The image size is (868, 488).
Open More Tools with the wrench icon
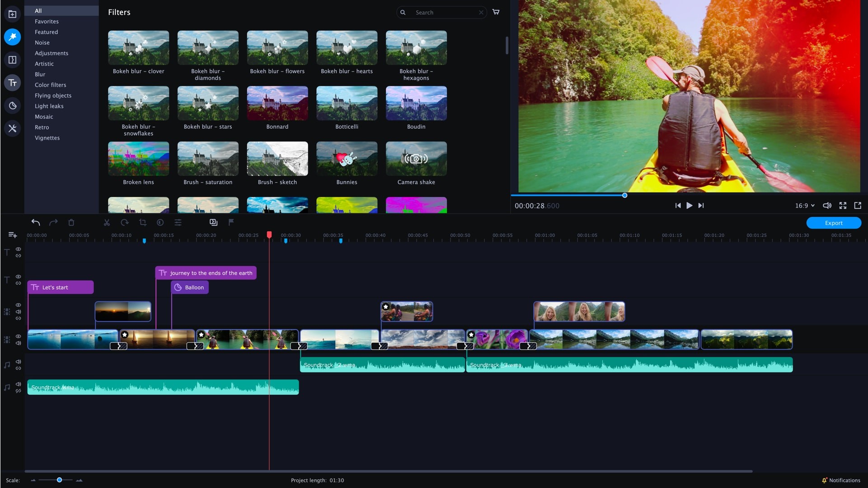coord(12,128)
